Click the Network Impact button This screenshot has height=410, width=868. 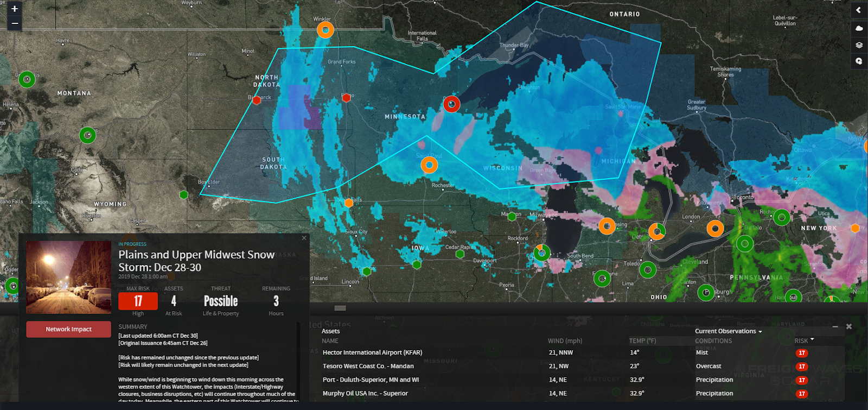[68, 329]
